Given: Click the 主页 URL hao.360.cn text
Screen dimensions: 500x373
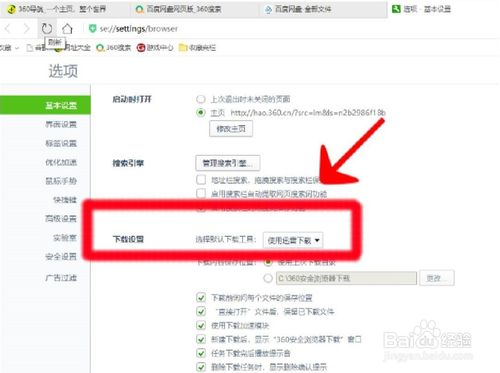Looking at the screenshot, I should click(308, 113).
